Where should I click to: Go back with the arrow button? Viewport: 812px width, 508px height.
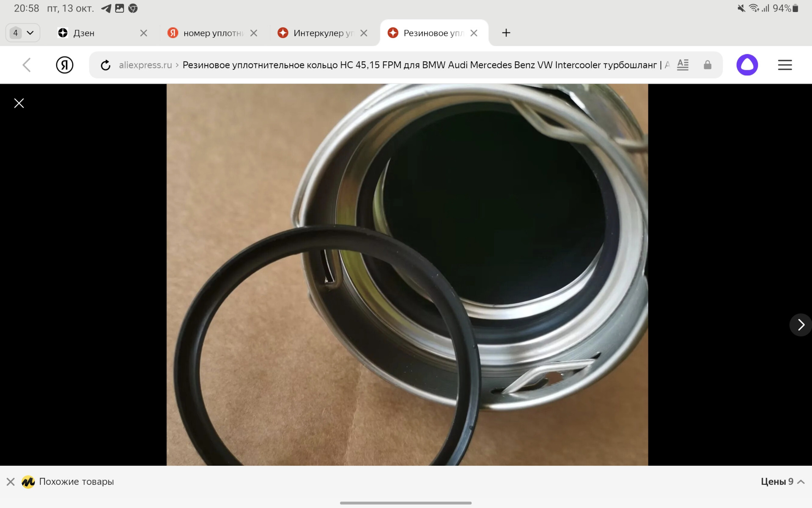click(x=27, y=65)
